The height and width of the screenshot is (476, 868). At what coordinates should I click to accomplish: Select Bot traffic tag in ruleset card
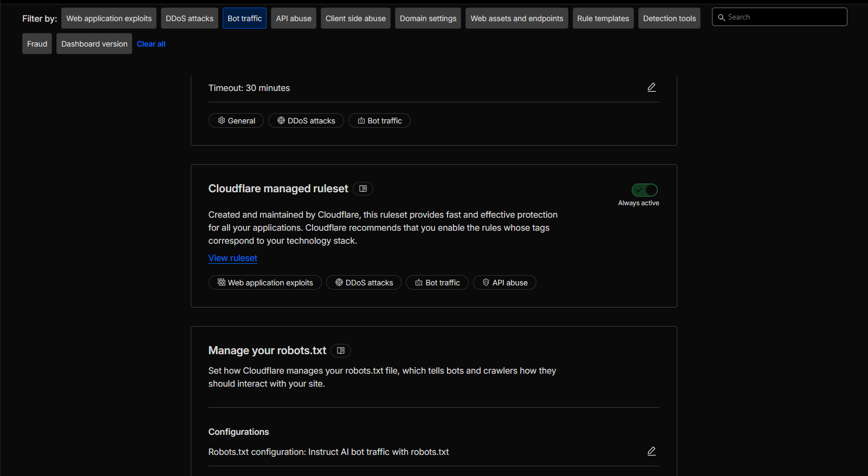[437, 283]
